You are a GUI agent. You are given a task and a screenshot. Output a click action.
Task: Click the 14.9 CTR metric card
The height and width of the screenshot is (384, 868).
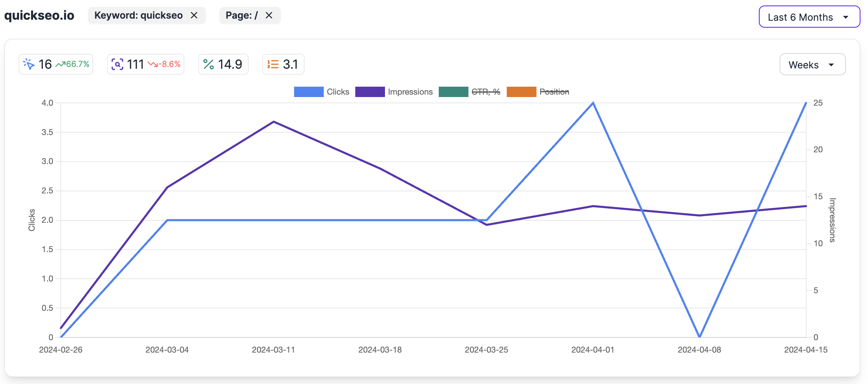point(223,64)
